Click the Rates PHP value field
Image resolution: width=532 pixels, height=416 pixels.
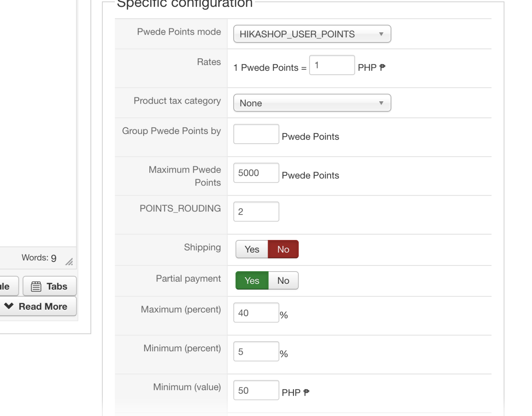pyautogui.click(x=331, y=65)
